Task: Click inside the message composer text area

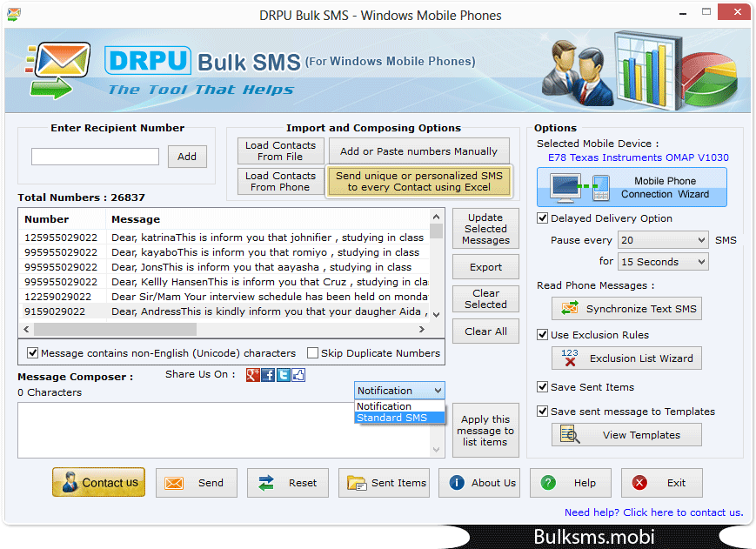Action: 224,431
